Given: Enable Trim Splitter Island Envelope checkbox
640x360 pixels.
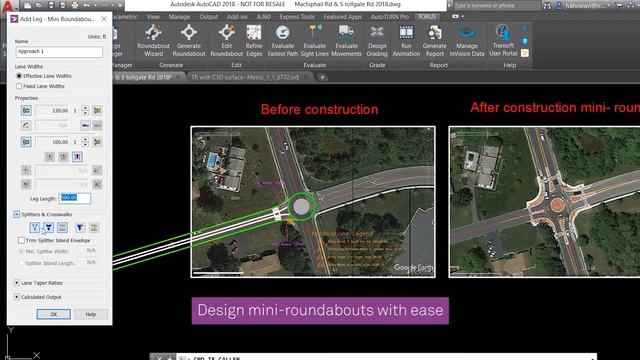Looking at the screenshot, I should click(x=21, y=240).
